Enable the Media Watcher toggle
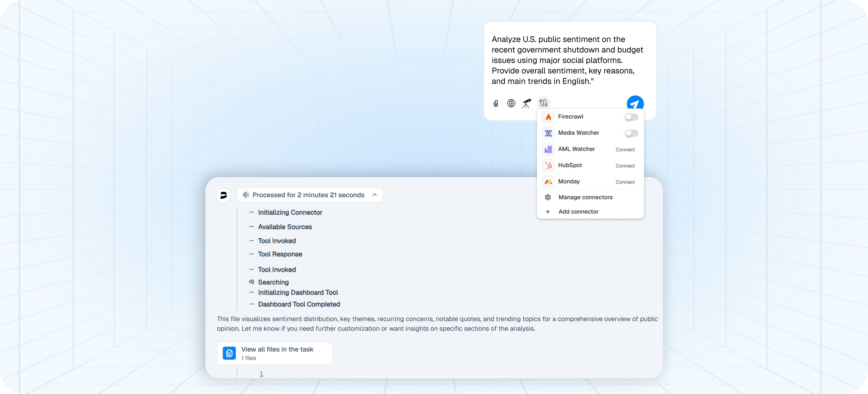This screenshot has width=868, height=394. (x=632, y=133)
